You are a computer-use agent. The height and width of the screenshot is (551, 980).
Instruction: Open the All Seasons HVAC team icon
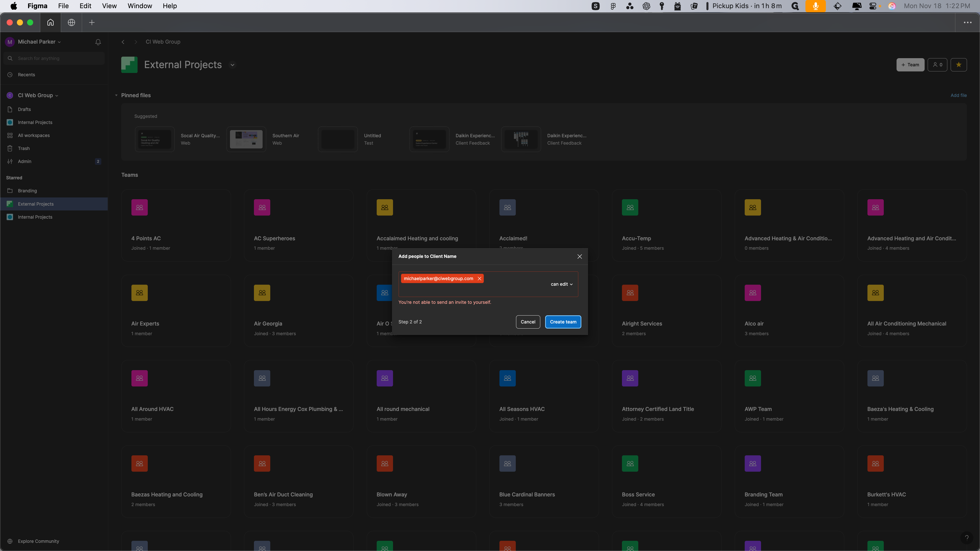(508, 378)
